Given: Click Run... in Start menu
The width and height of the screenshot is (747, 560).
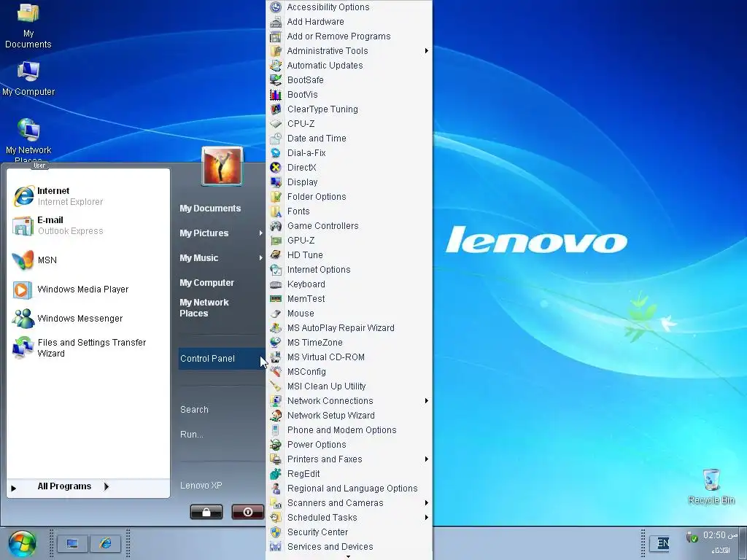Looking at the screenshot, I should click(192, 435).
